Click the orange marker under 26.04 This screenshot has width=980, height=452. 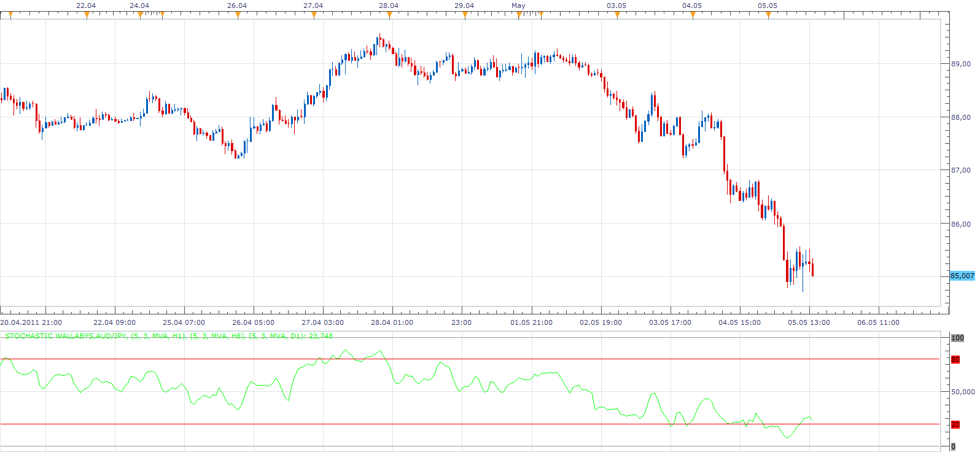[238, 15]
